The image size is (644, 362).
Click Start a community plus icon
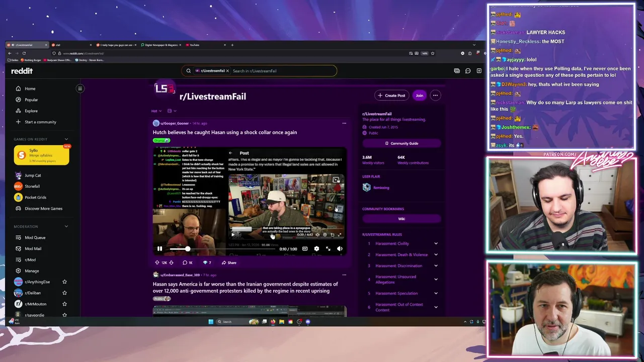[19, 122]
